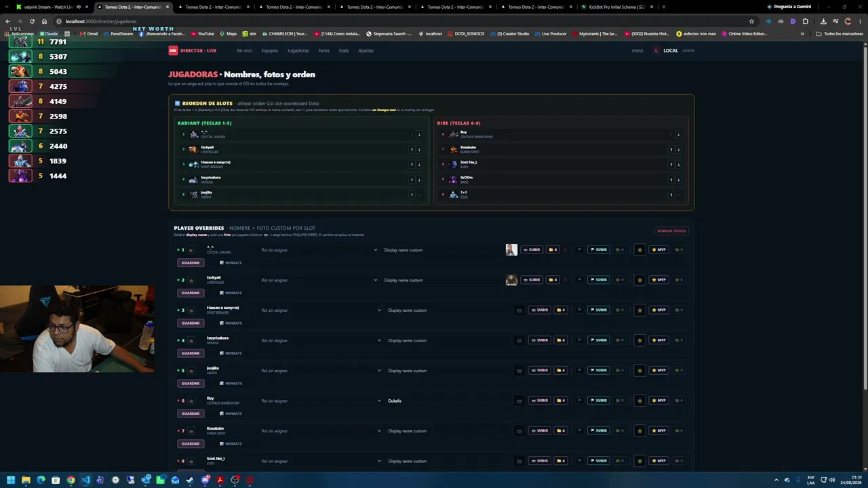Image resolution: width=868 pixels, height=488 pixels.
Task: Click Guardar for slot 4
Action: pyautogui.click(x=191, y=353)
